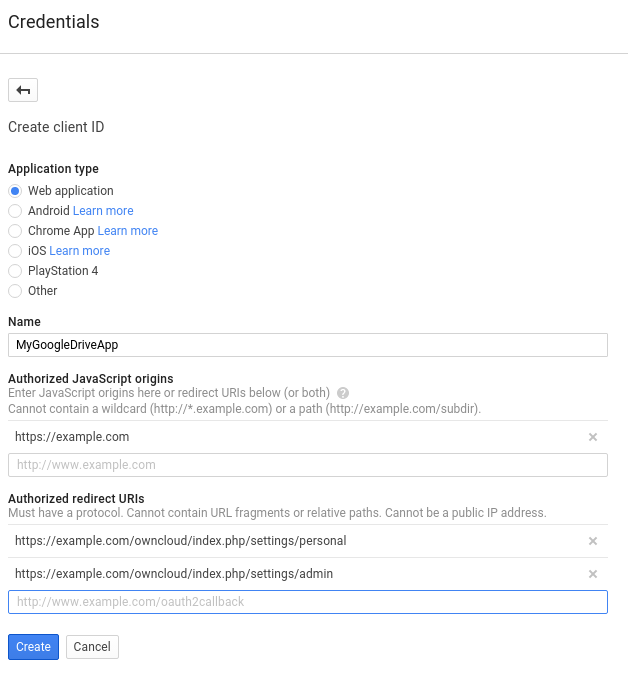Click the empty redirect URI input field

[x=307, y=602]
